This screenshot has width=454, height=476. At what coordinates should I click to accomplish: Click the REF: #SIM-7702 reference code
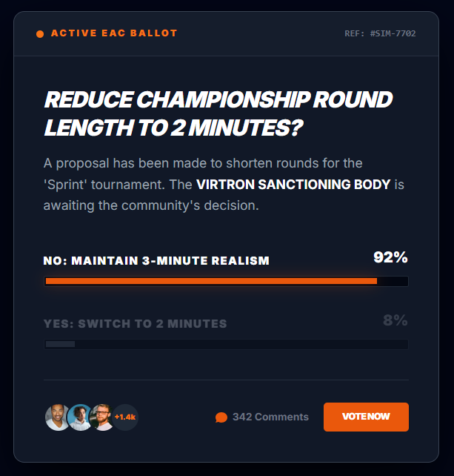(380, 34)
